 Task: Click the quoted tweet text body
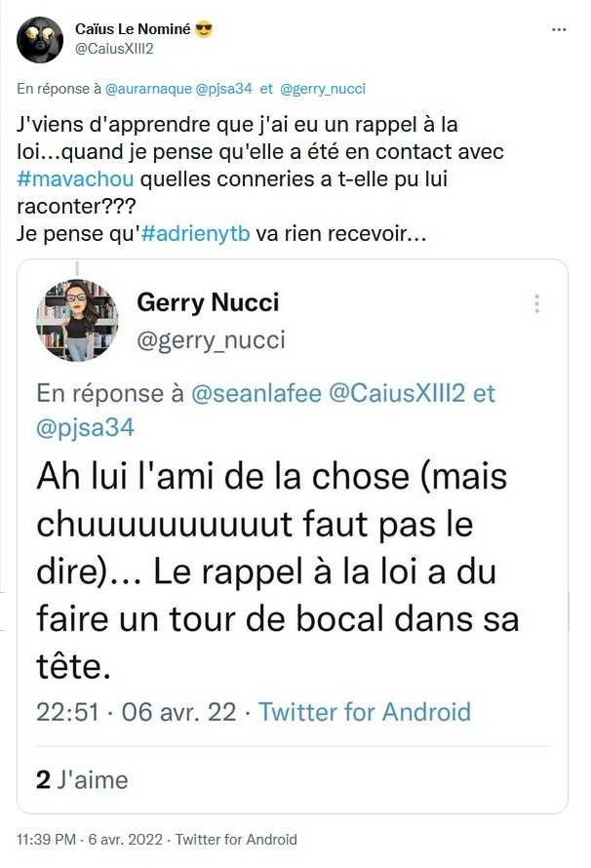click(278, 572)
